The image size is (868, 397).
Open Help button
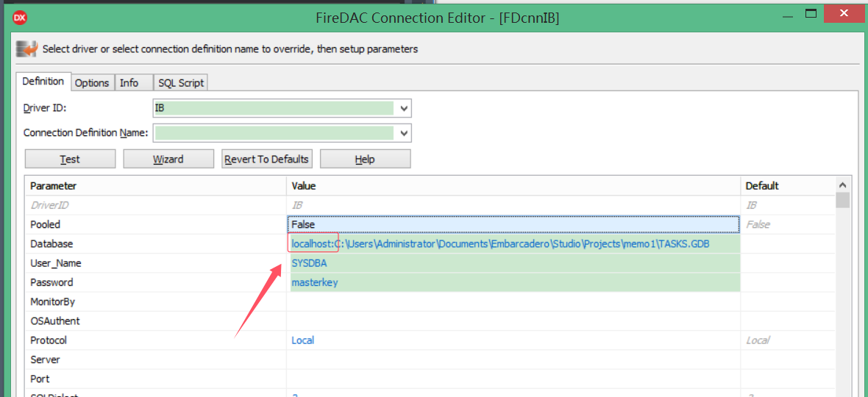(x=366, y=160)
